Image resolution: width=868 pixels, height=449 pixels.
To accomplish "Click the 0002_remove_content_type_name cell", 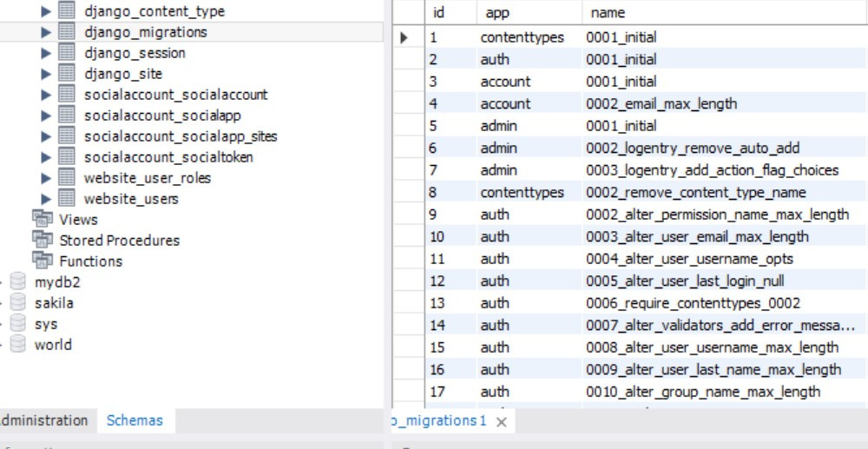I will pyautogui.click(x=725, y=192).
